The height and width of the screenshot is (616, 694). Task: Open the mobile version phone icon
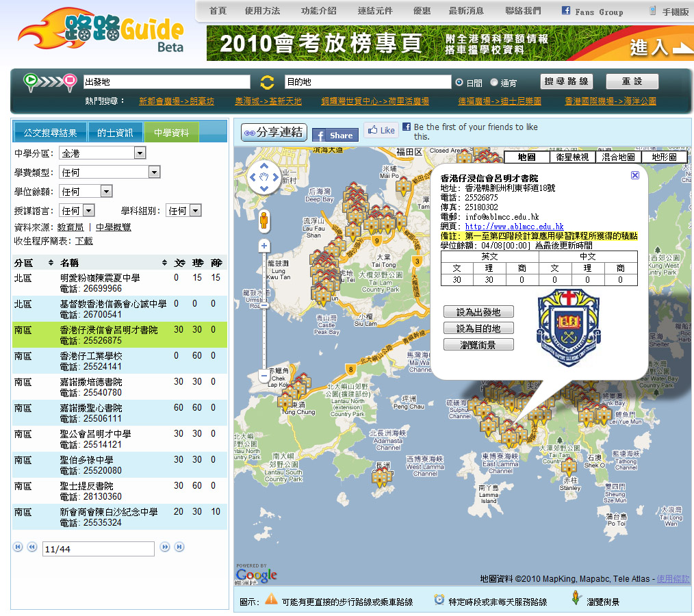(x=653, y=11)
